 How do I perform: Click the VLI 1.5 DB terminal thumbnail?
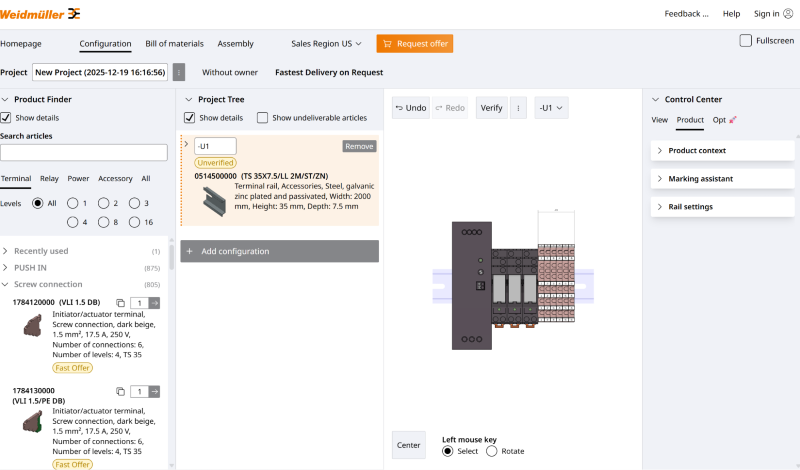33,326
